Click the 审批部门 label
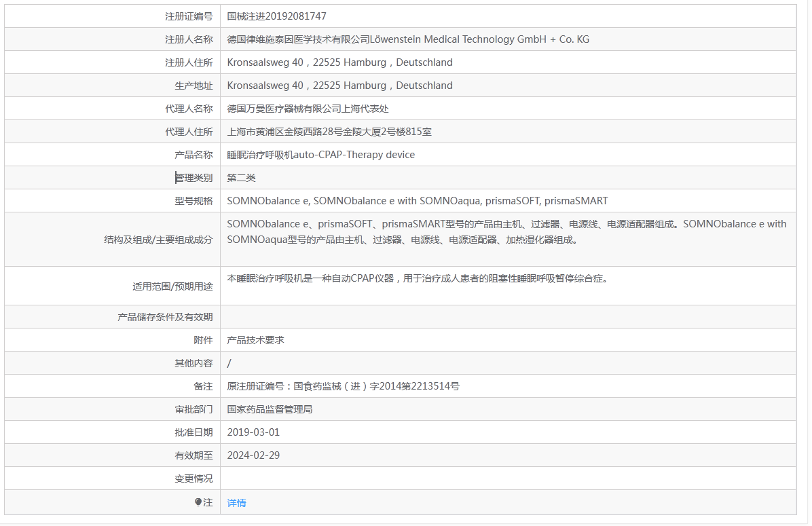812x526 pixels. (x=193, y=409)
